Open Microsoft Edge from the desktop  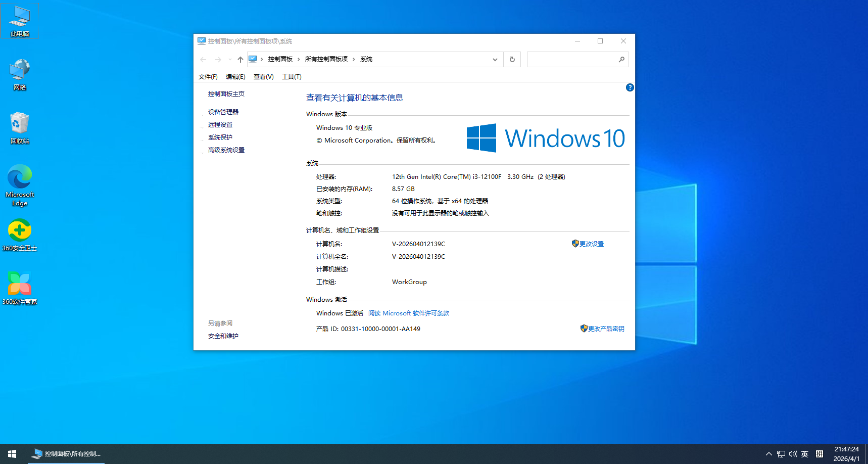click(x=19, y=178)
